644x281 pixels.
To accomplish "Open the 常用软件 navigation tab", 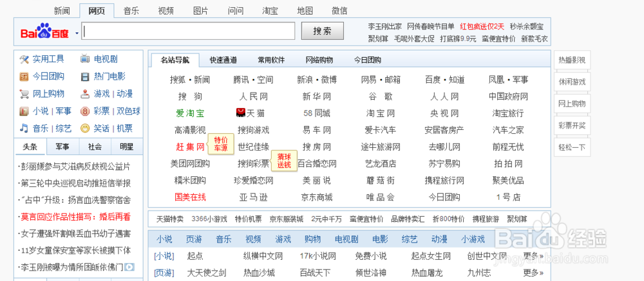I will (x=271, y=60).
